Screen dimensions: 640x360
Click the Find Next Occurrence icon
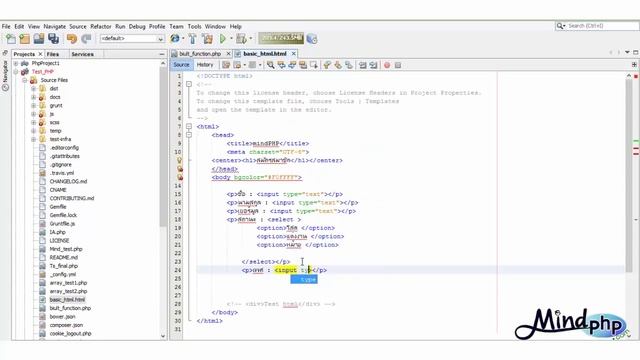point(292,65)
